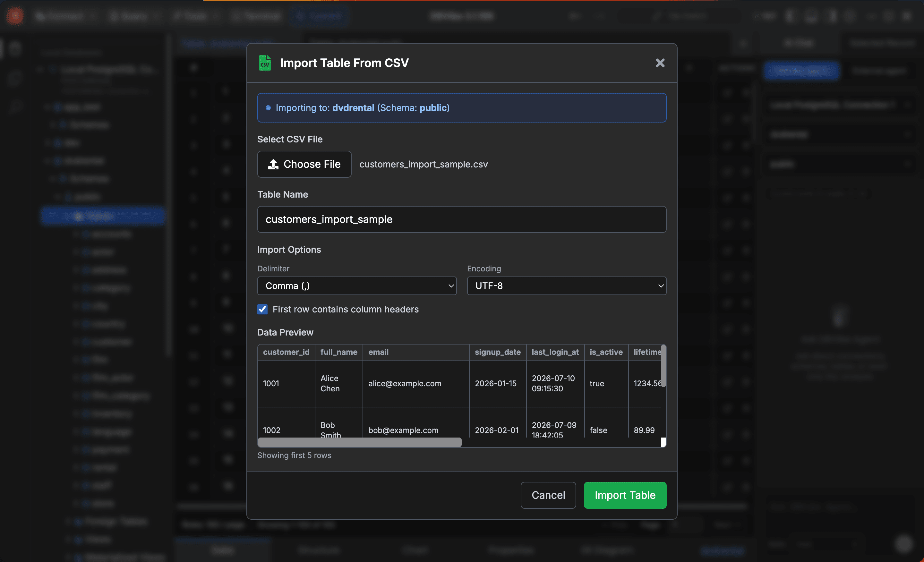This screenshot has height=562, width=924.
Task: Click the upload icon on Choose File
Action: 273,164
